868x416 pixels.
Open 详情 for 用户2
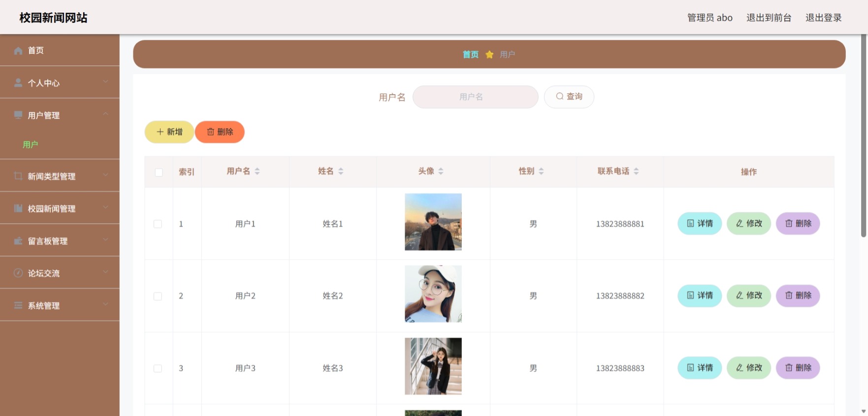click(700, 295)
